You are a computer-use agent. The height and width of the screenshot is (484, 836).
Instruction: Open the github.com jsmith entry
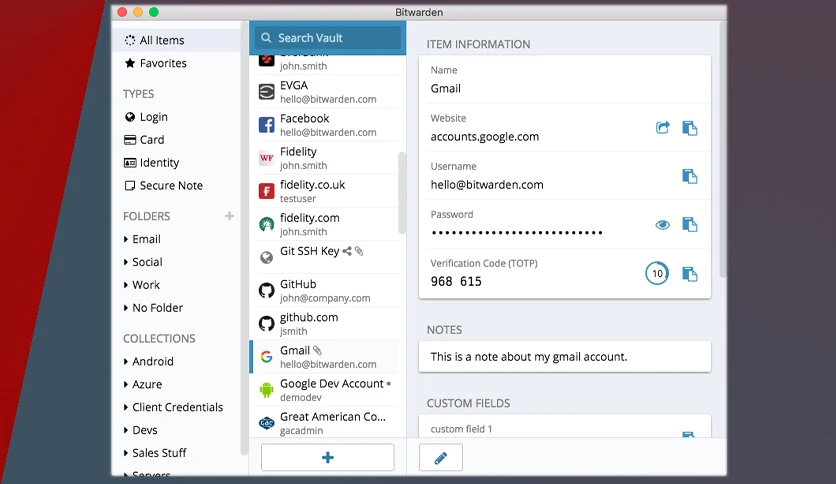[327, 324]
